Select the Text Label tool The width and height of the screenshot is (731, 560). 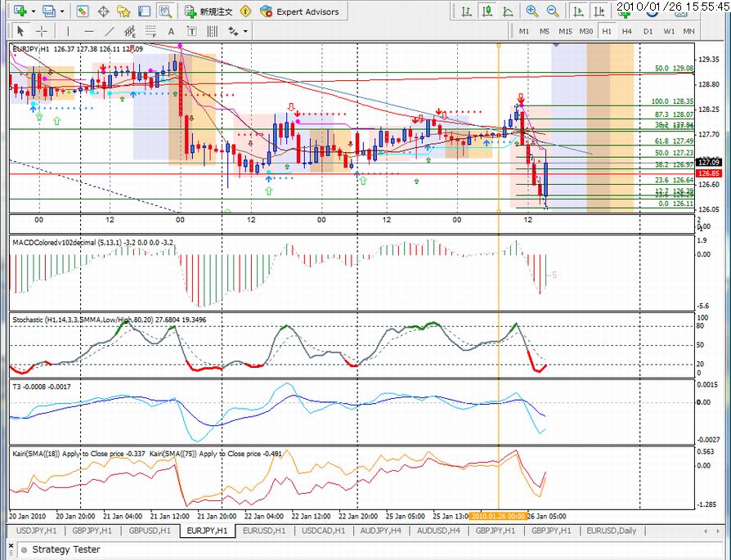[191, 31]
